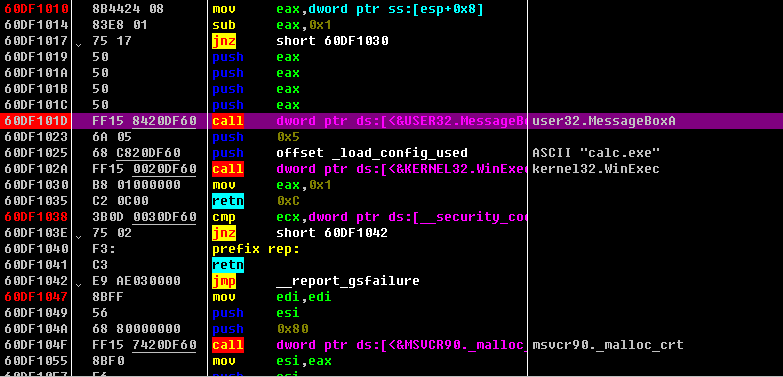Click jump target short 60DF1042
783x377 pixels.
(332, 233)
